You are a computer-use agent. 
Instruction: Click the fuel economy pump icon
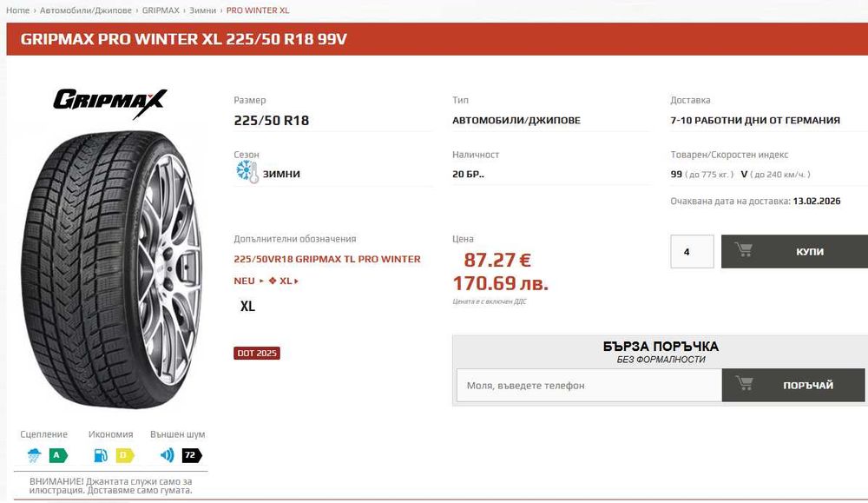tap(101, 455)
